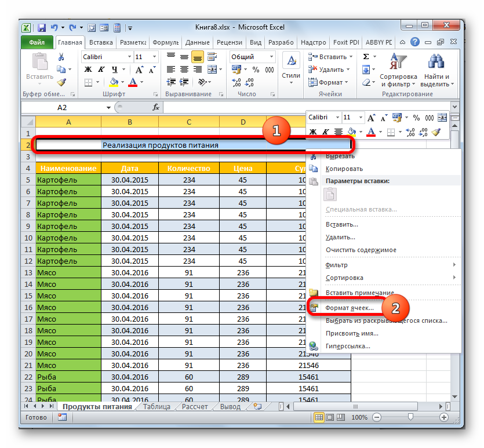
Task: Toggle underline (Ч) in ribbon
Action: coord(115,70)
